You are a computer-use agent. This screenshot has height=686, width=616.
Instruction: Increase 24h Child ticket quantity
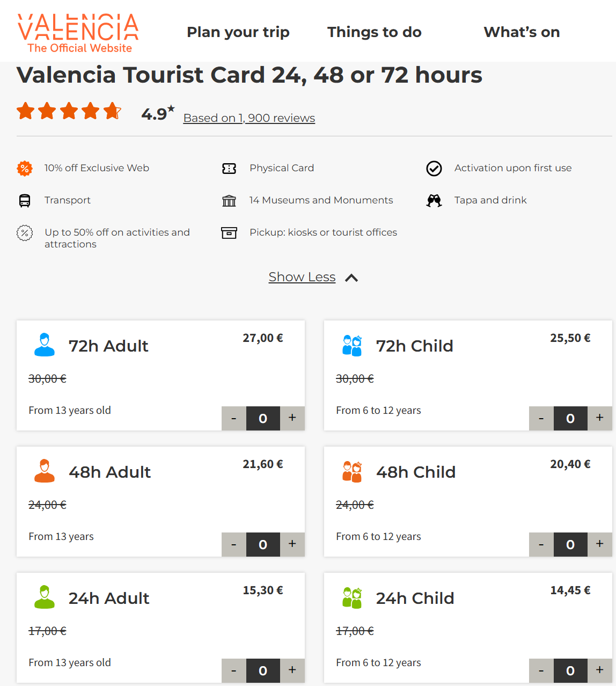click(x=600, y=670)
